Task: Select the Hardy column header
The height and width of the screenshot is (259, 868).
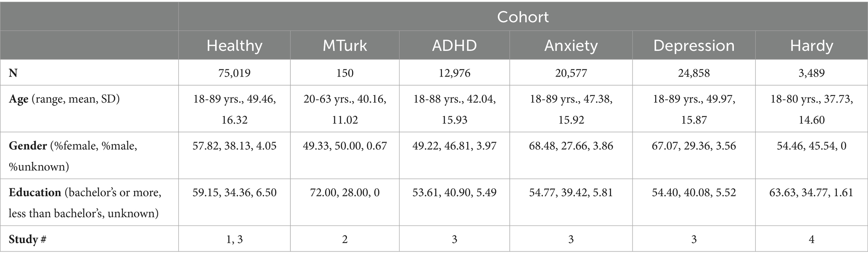Action: 812,45
